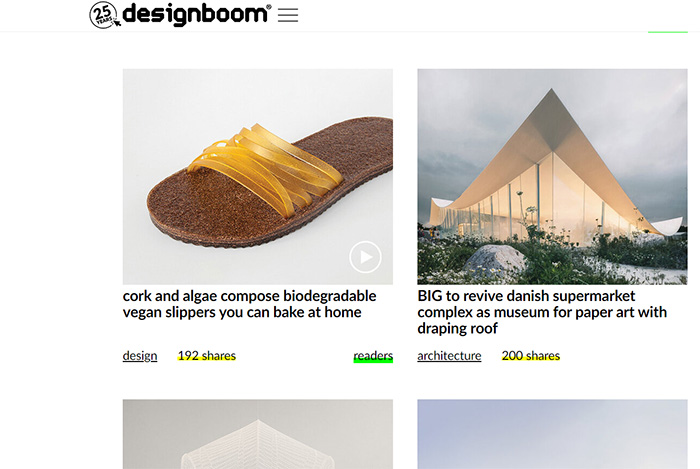Screen dimensions: 700x469
Task: Click the designboom logo
Action: 196,14
